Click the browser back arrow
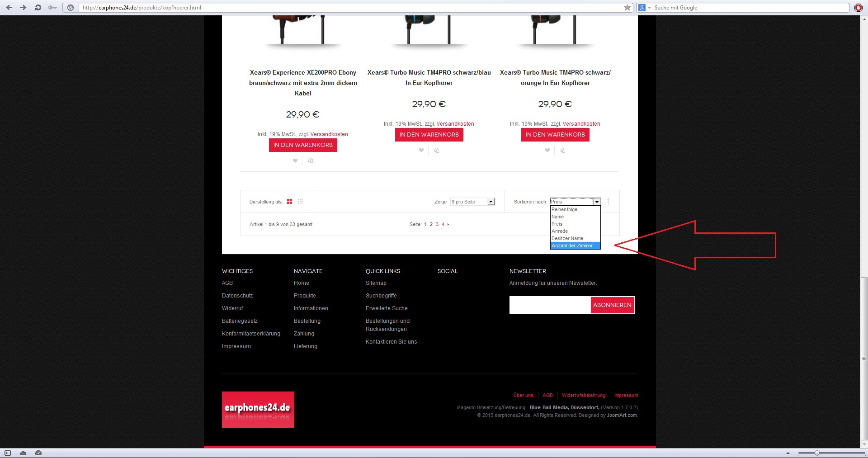868x458 pixels. (9, 8)
